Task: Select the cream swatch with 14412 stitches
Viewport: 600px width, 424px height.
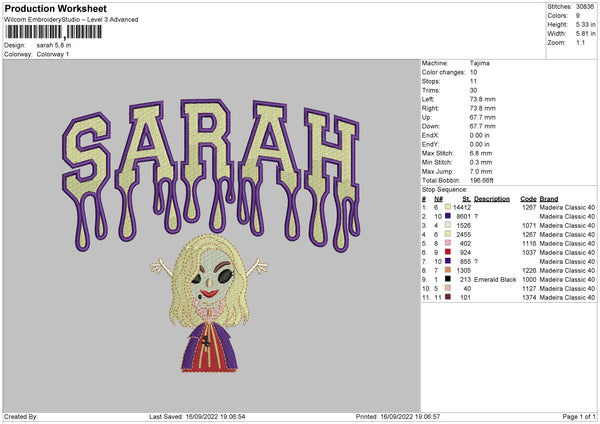Action: pyautogui.click(x=449, y=207)
